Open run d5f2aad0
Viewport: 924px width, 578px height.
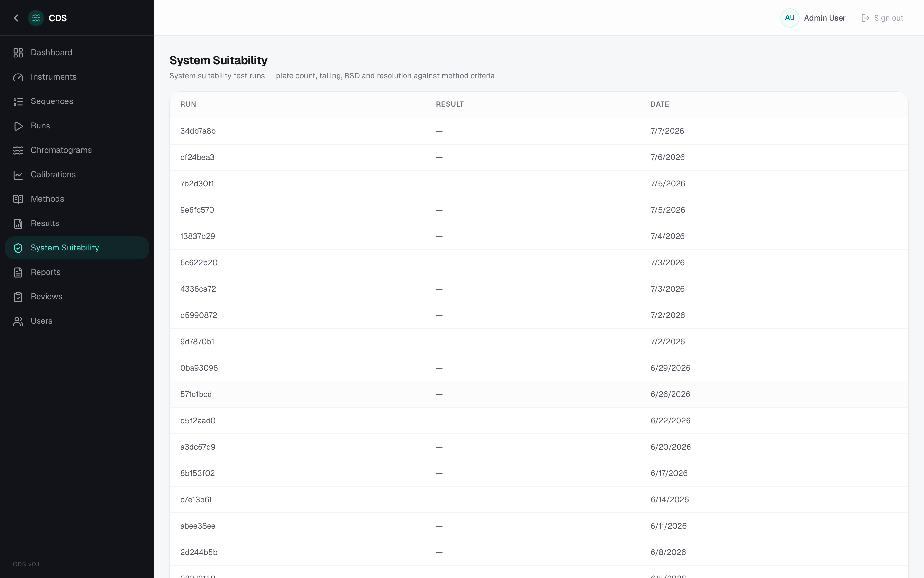(x=539, y=421)
